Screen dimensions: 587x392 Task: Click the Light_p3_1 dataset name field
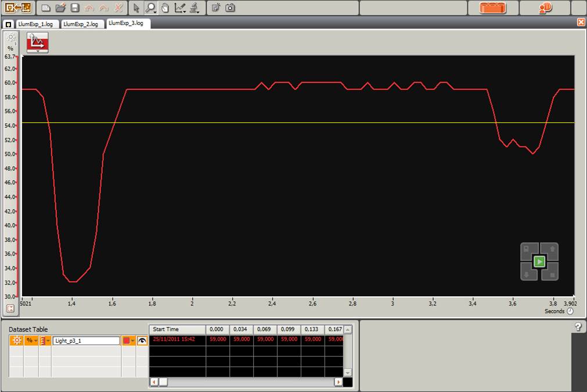(x=86, y=341)
